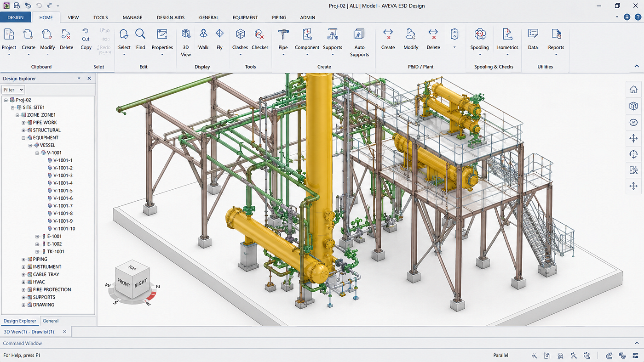The height and width of the screenshot is (362, 644).
Task: Open the Properties tool
Action: click(162, 39)
